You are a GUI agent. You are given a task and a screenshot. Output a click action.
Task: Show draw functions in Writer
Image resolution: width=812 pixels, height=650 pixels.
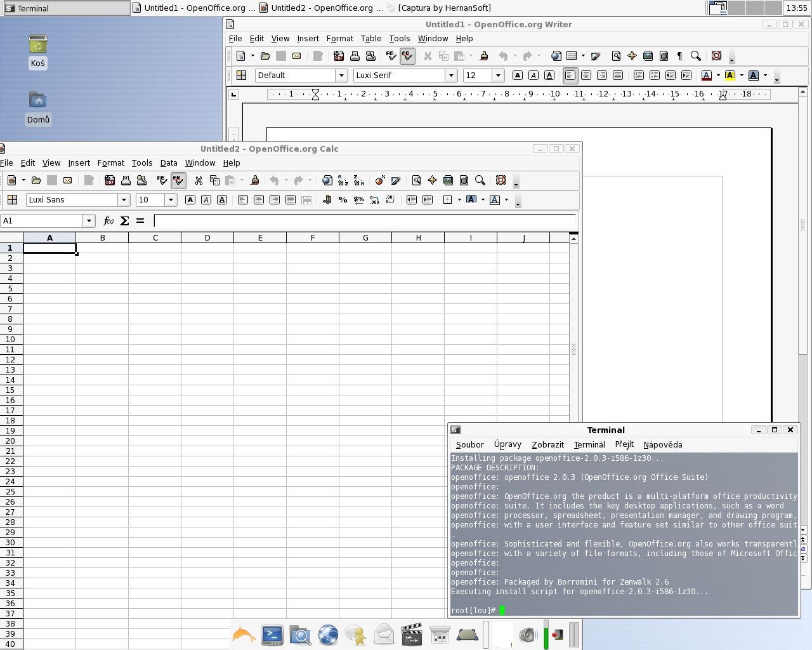595,56
